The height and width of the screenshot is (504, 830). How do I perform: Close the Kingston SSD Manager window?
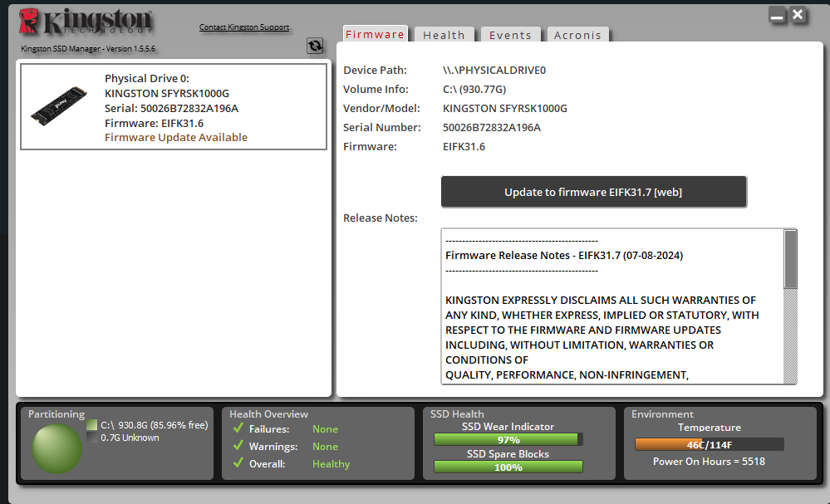tap(798, 15)
